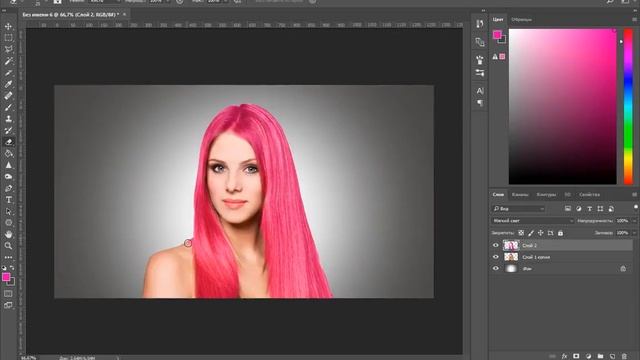Toggle lock artboard nesting
This screenshot has height=360, width=640.
(550, 233)
